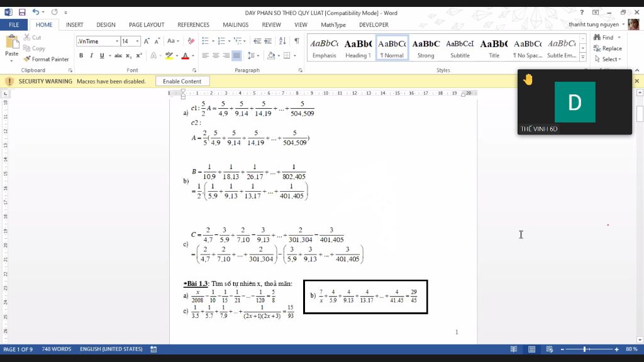This screenshot has width=644, height=362.
Task: Cut the selected content
Action: 33,37
